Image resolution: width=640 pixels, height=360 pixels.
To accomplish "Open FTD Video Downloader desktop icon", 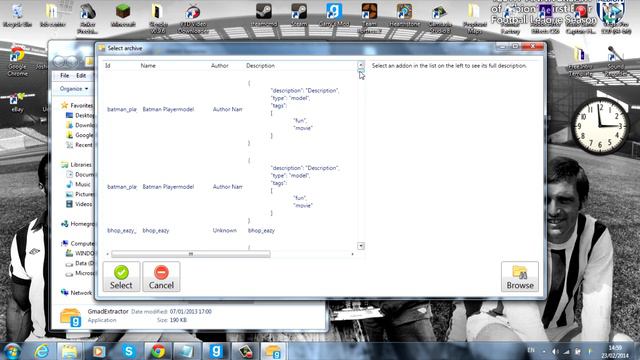I will (x=193, y=18).
